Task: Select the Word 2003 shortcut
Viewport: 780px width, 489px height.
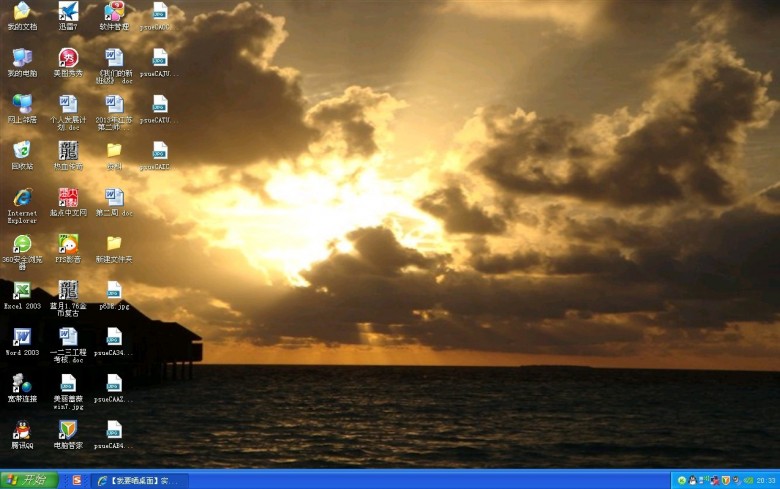Action: coord(21,337)
